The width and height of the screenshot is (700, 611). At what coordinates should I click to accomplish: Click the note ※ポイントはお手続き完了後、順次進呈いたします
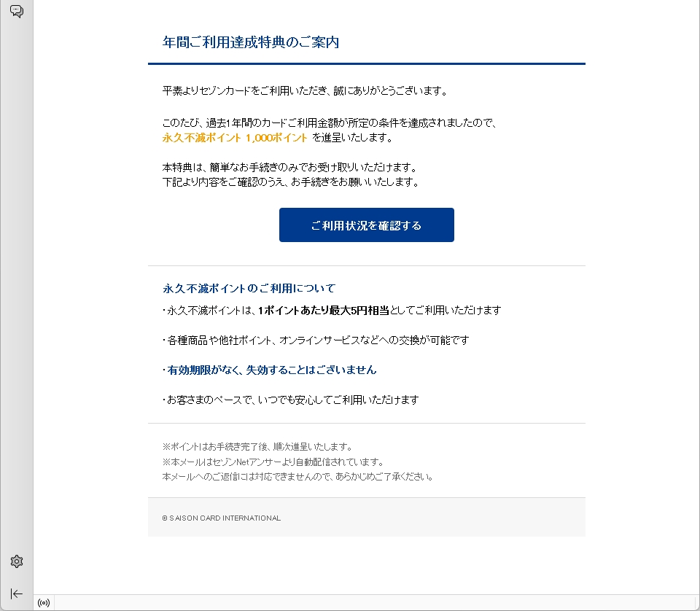point(257,446)
